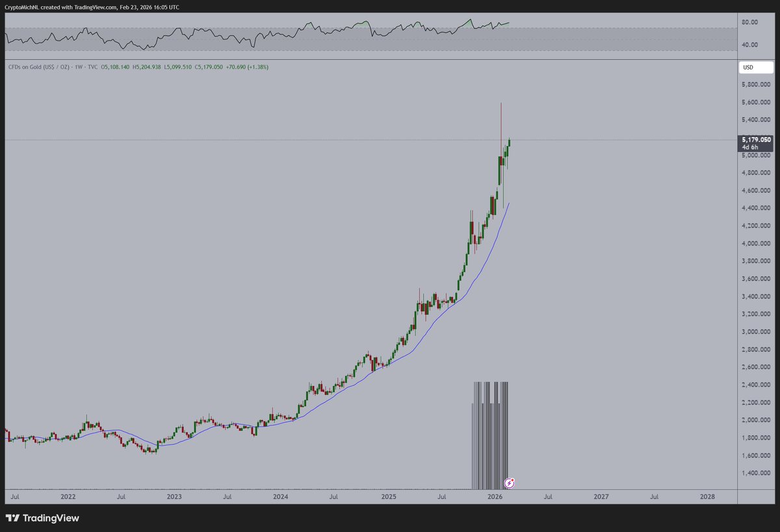This screenshot has width=780, height=532.
Task: Click the 40.00 RSI scale label
Action: tap(750, 45)
